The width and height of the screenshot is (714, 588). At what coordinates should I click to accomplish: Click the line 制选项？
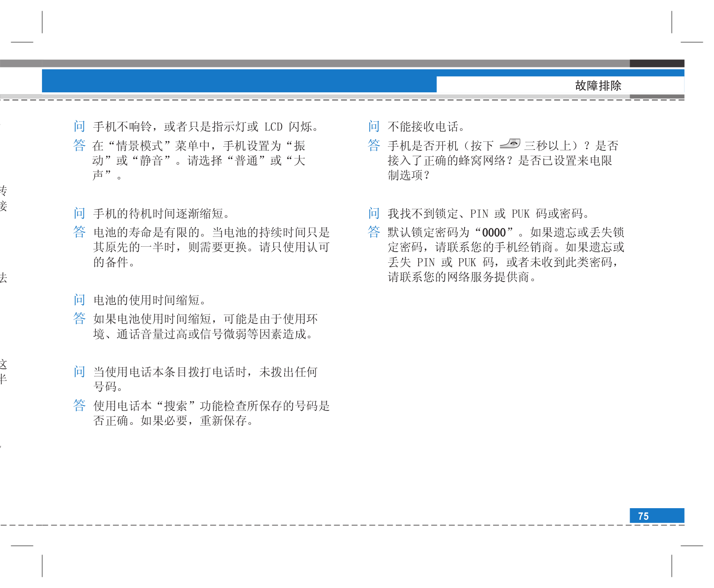point(409,175)
